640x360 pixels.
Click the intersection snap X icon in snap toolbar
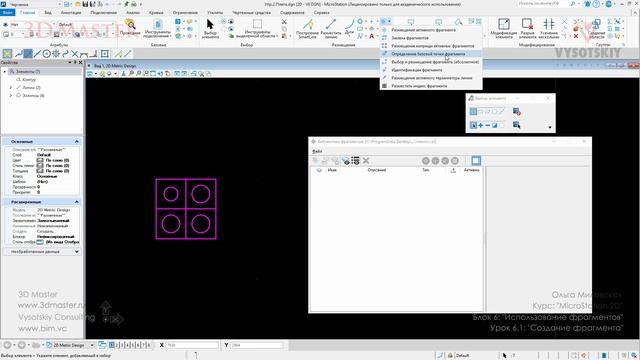[x=75, y=53]
